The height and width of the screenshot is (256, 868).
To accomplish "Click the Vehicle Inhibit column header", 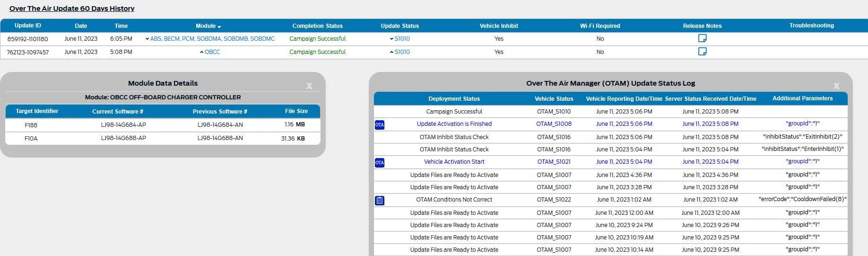I will [x=499, y=26].
